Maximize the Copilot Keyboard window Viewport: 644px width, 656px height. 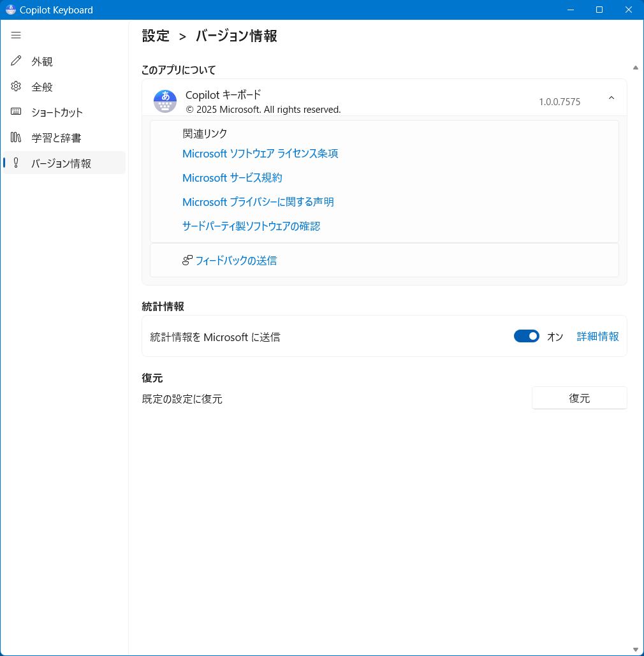(x=599, y=10)
